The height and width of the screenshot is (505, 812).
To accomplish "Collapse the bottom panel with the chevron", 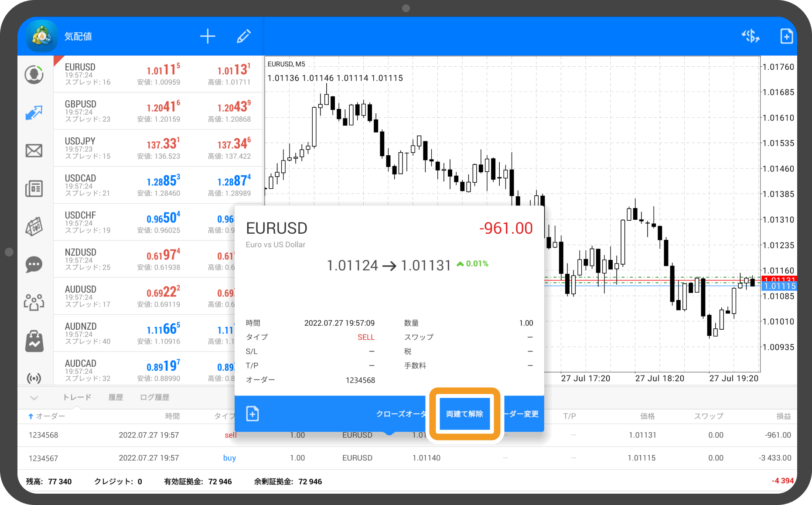I will [34, 398].
